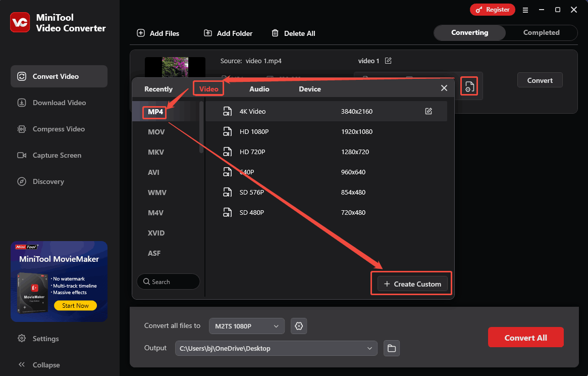Select WMV format in the list

pyautogui.click(x=157, y=193)
